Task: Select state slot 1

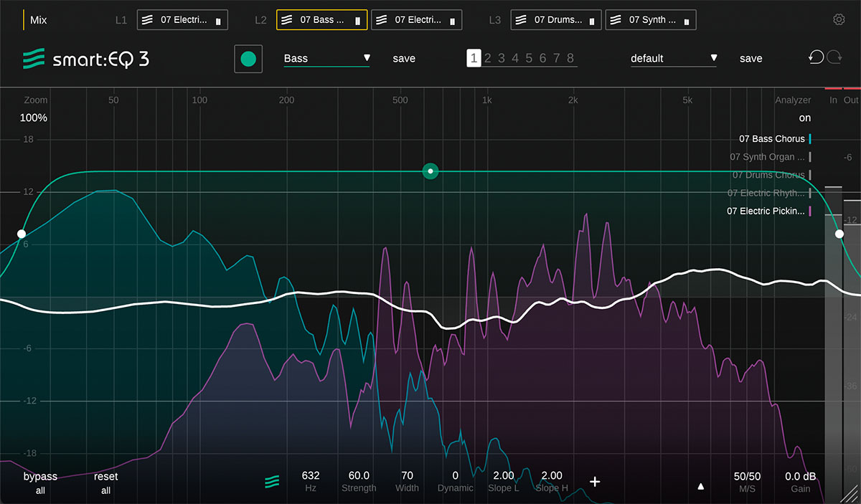Action: [x=474, y=59]
